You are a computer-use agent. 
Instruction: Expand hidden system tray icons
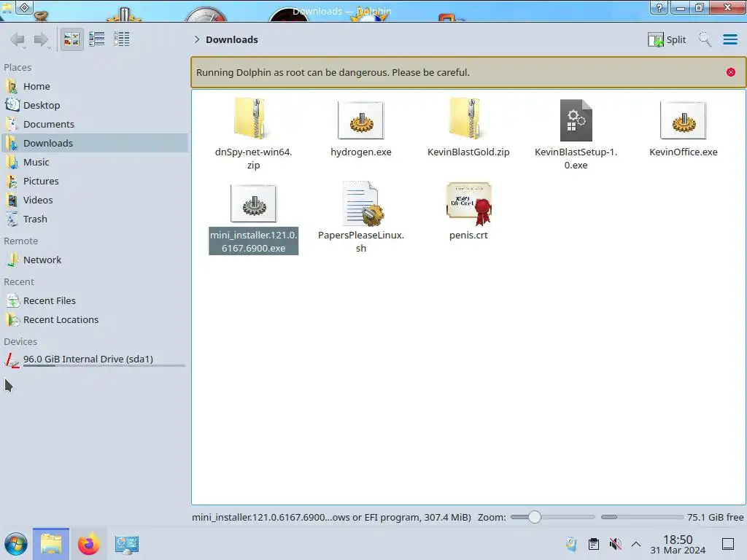pos(636,544)
